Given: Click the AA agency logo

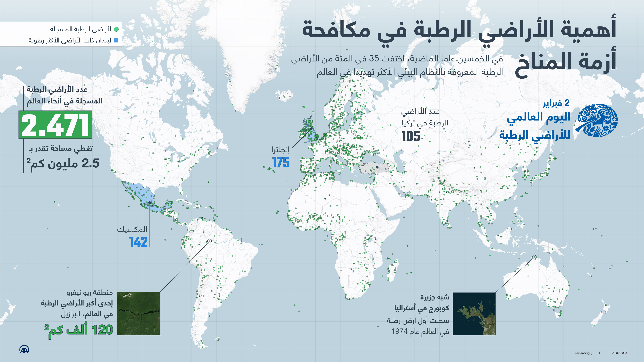Looking at the screenshot, I should point(24,349).
